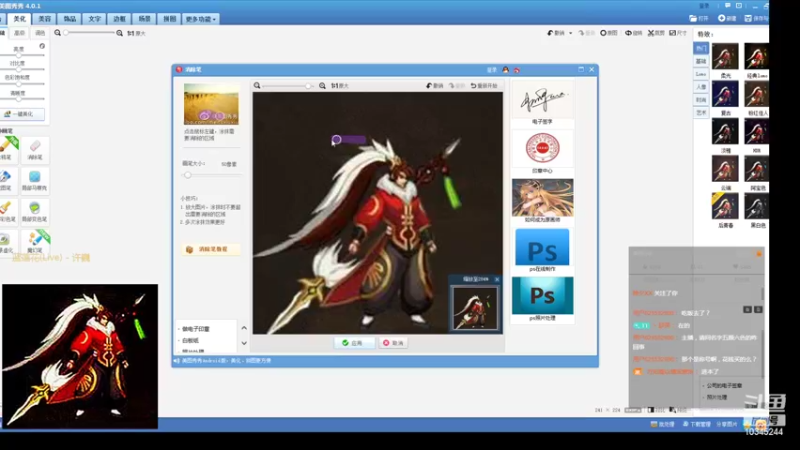Apply 复古 effect thumbnail
The image size is (800, 450).
[725, 94]
